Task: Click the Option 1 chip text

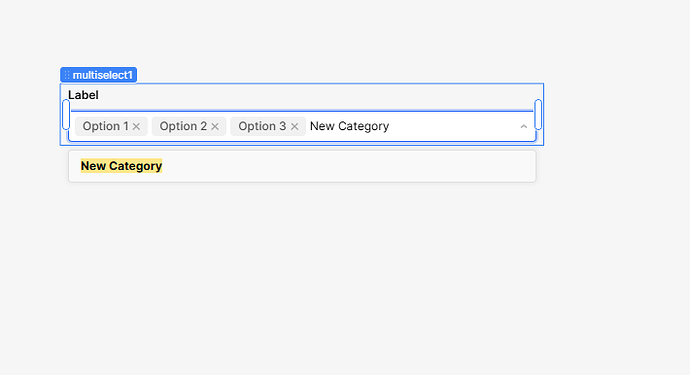Action: click(x=106, y=126)
